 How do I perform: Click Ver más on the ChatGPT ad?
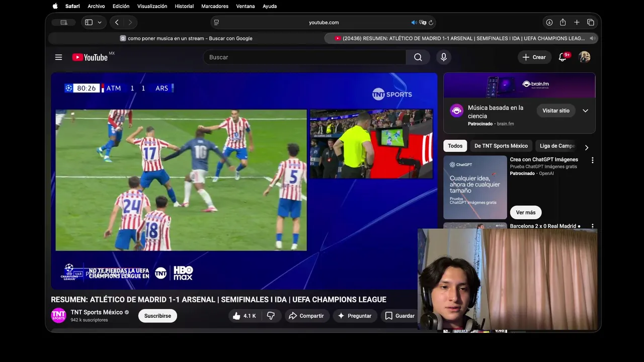coord(526,212)
